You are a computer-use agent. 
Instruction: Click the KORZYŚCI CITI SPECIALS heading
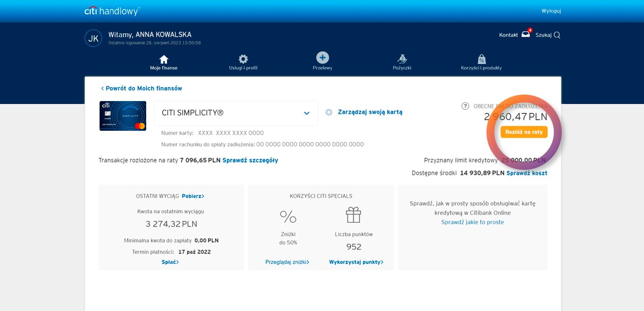tap(321, 196)
